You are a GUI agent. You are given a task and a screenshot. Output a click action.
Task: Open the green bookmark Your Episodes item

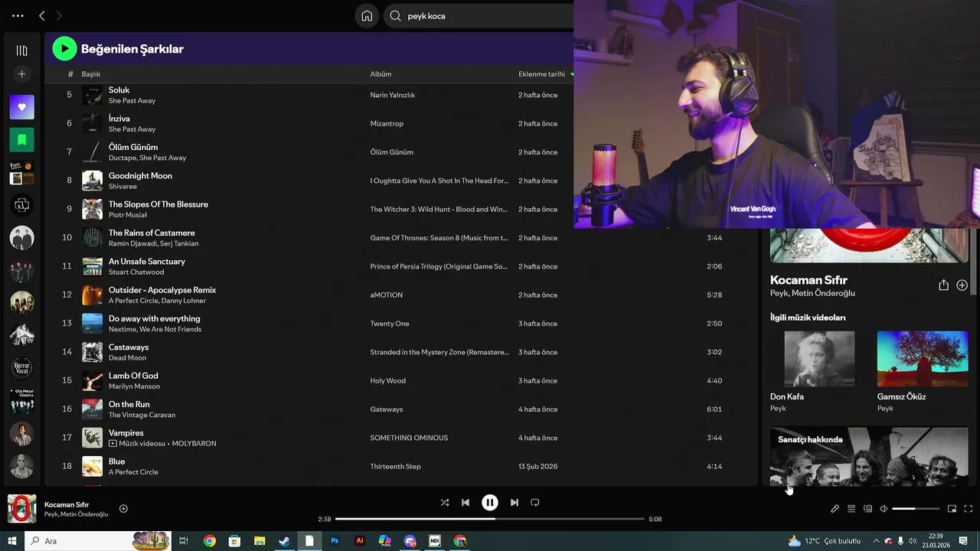pyautogui.click(x=21, y=140)
